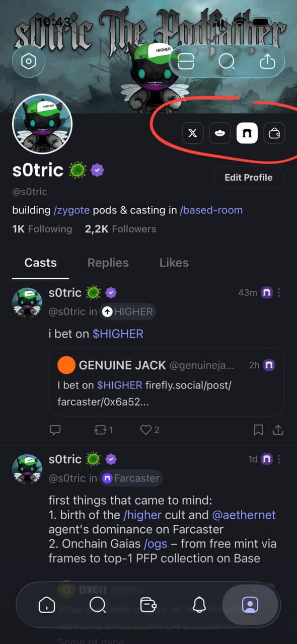Select the profile icon in bottom navigation
Viewport: 297px width, 644px height.
[x=250, y=605]
